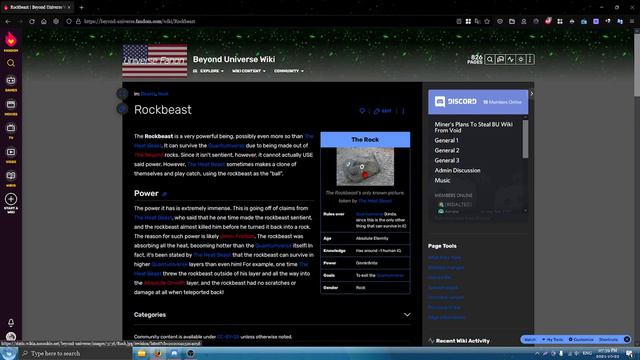Screen dimensions: 640x360
Task: Select the top page side-tool circle button
Action: [122, 93]
